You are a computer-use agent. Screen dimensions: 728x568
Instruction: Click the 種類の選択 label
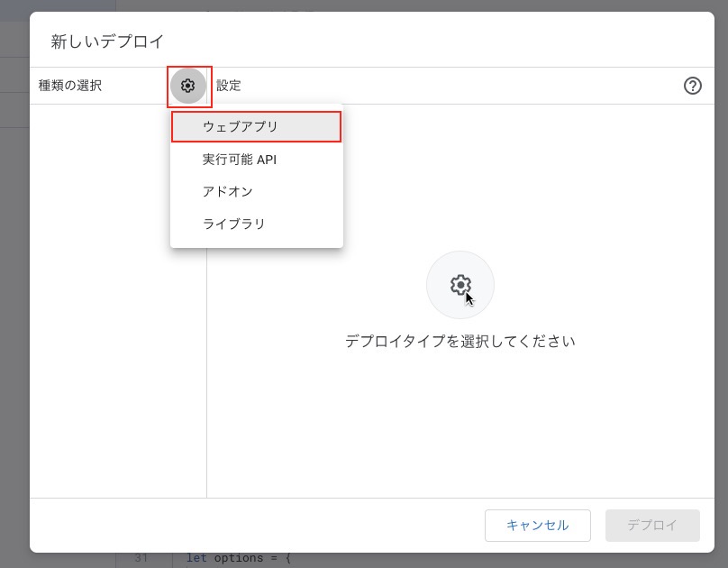(70, 86)
